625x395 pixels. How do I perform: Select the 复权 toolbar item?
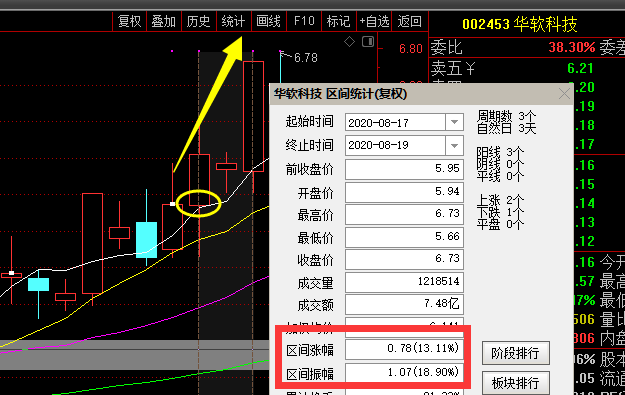pos(130,21)
